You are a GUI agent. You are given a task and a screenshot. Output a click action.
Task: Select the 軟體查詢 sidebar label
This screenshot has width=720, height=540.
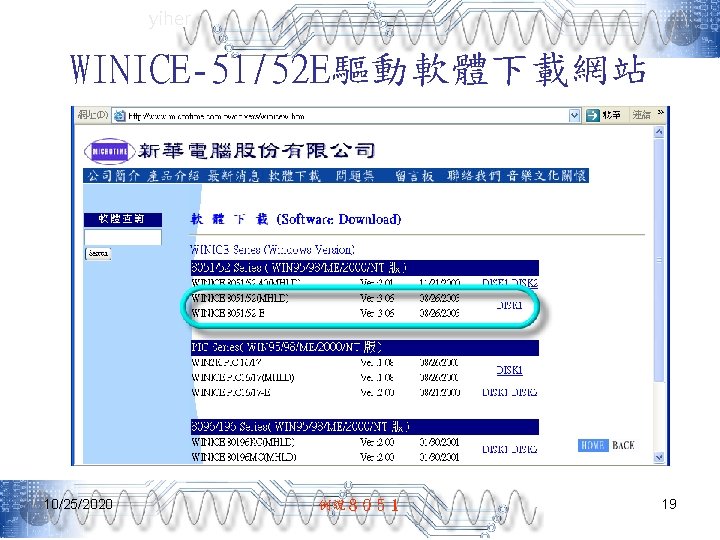coord(123,219)
